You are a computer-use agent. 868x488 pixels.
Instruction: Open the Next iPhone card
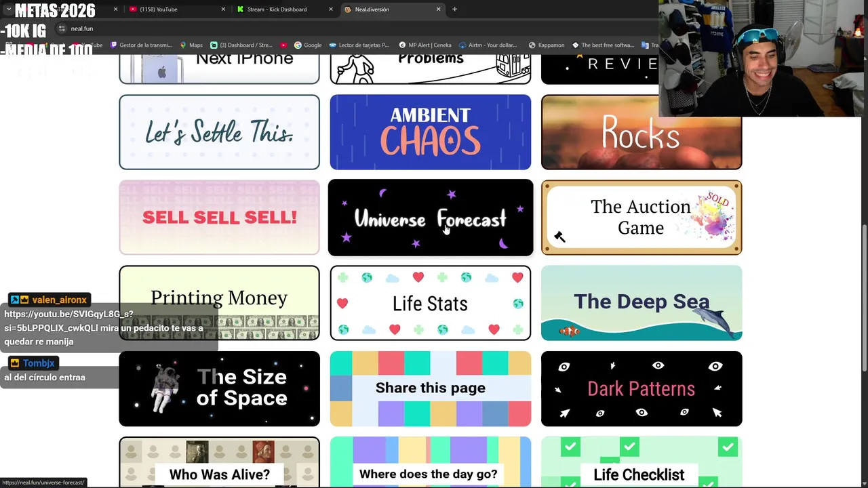click(219, 68)
